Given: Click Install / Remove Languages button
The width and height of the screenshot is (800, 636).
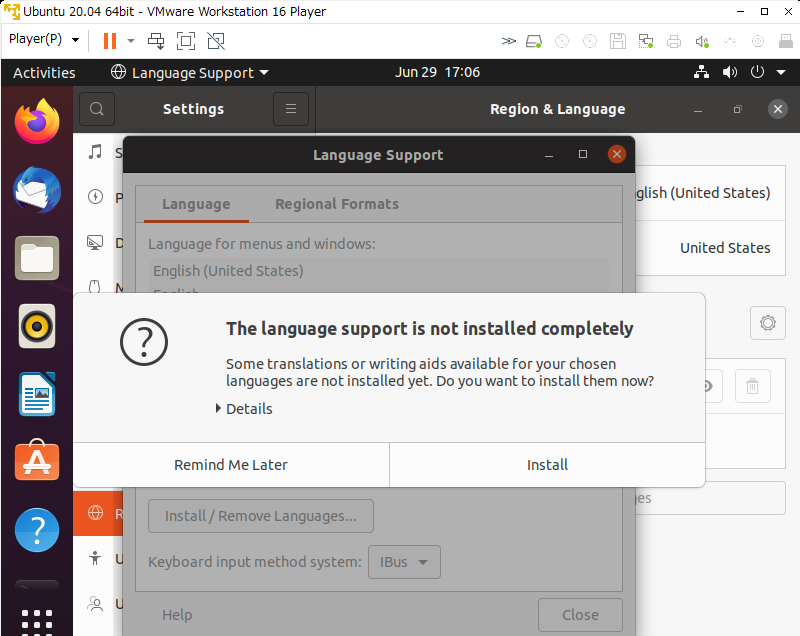Looking at the screenshot, I should tap(261, 516).
